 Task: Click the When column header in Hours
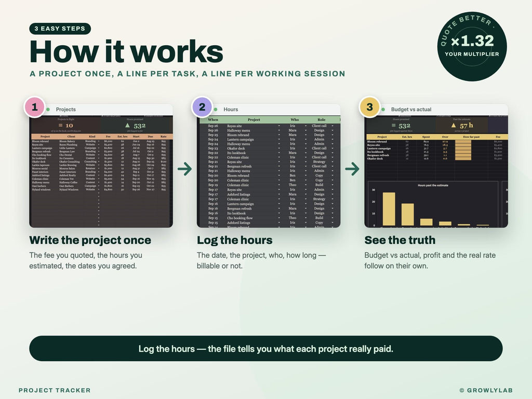tap(213, 120)
